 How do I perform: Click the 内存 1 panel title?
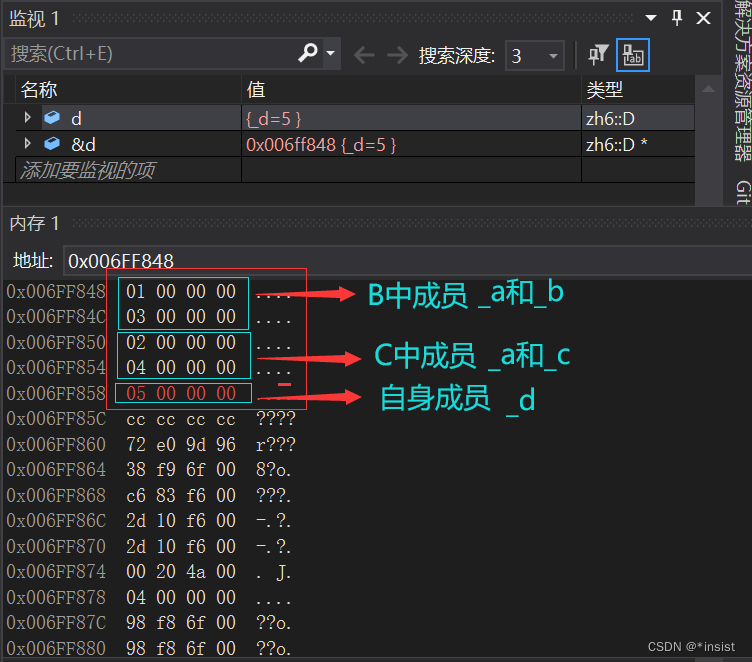34,223
